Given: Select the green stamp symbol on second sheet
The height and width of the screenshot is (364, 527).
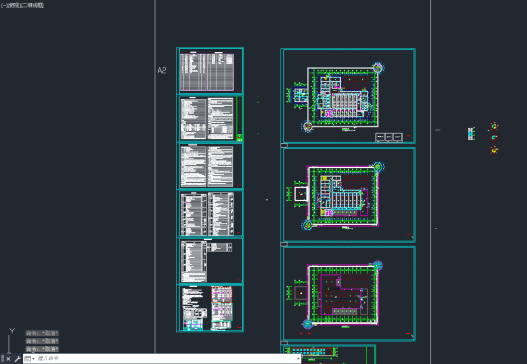Looking at the screenshot, I should coord(239,137).
